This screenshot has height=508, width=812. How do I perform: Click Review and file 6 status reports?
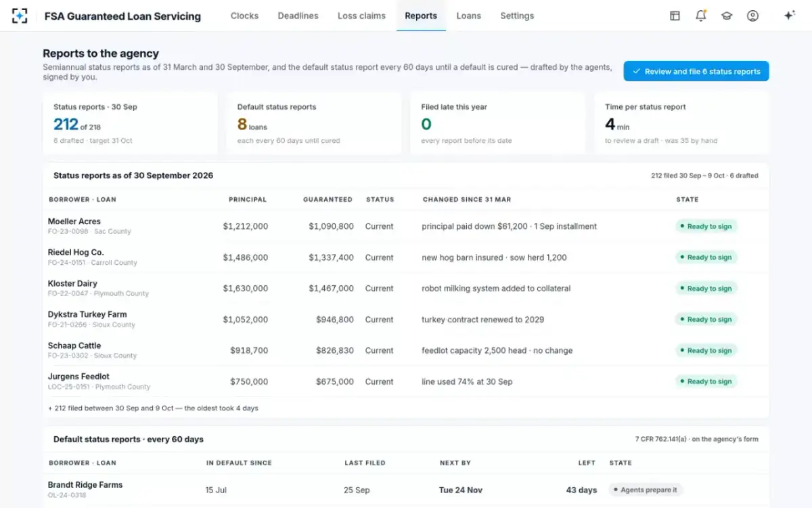(696, 71)
